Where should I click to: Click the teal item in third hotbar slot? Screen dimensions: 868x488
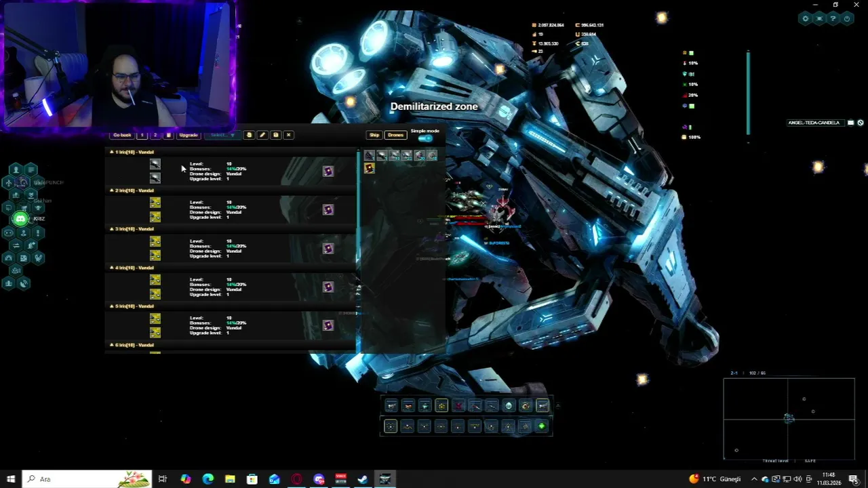(x=425, y=406)
